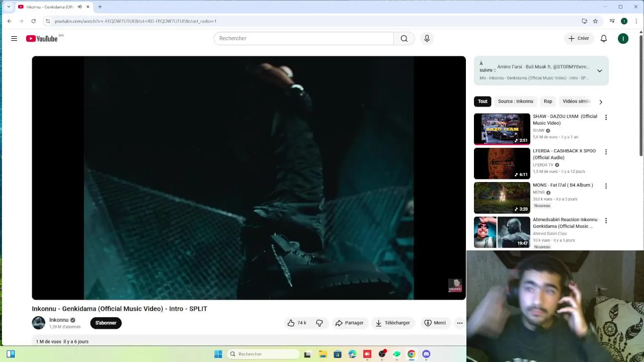Click the channel watermark in video corner

coord(455,285)
